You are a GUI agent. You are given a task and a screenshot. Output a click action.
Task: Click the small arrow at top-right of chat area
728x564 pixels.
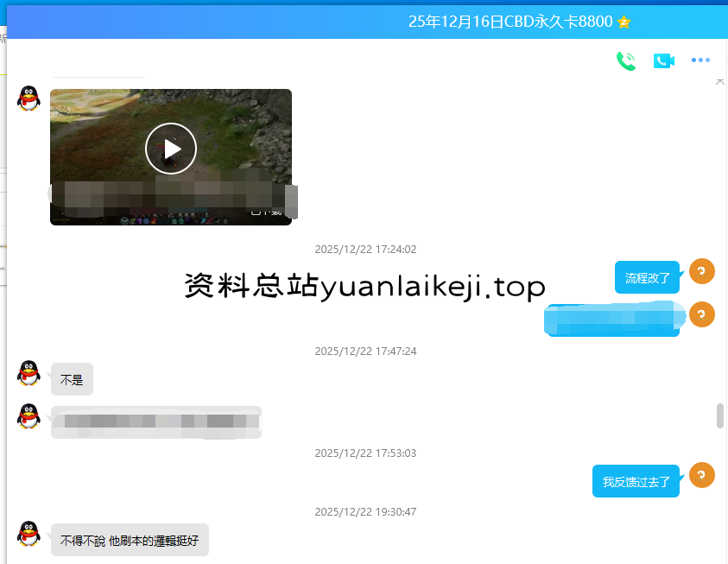pyautogui.click(x=720, y=81)
